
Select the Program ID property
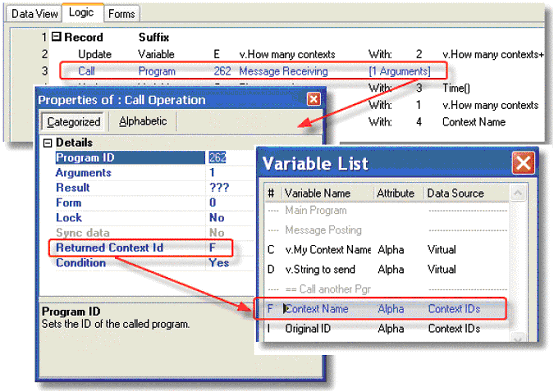130,158
